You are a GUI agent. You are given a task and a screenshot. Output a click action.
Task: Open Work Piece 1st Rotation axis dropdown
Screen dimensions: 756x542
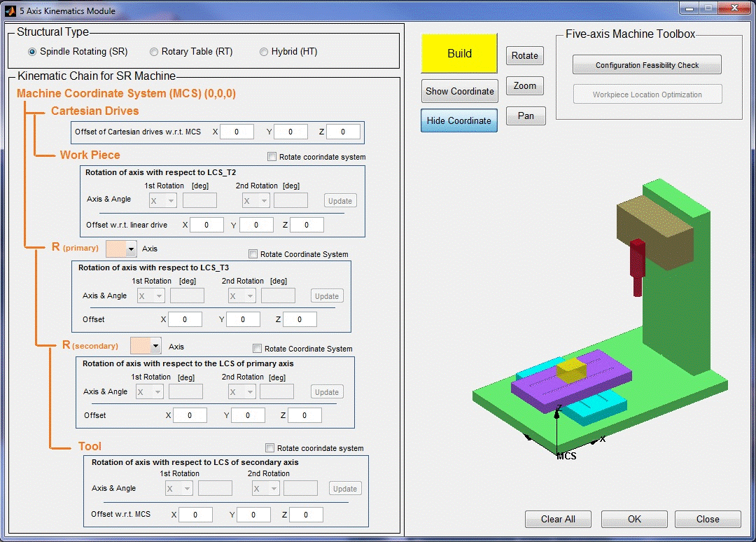pyautogui.click(x=163, y=200)
